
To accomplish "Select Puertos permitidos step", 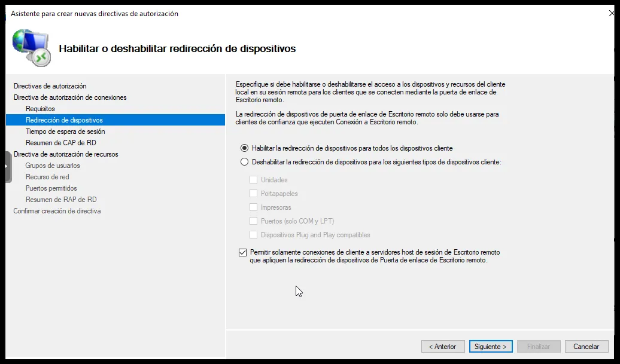I will click(51, 188).
